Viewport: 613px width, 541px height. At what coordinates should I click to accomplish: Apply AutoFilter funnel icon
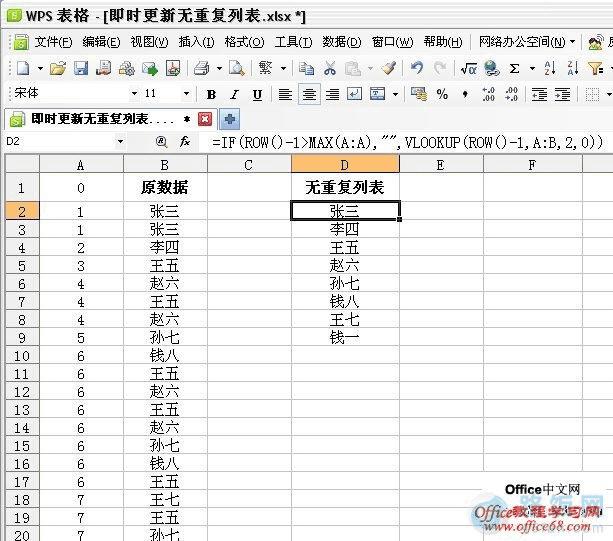pos(596,69)
